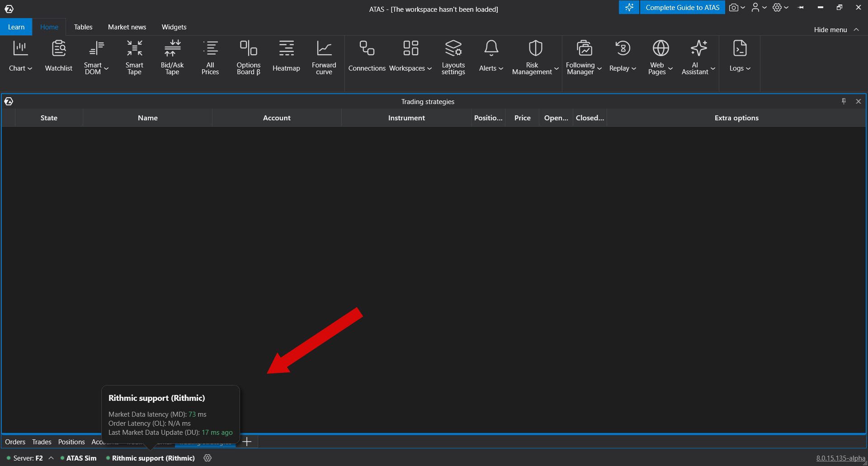Open the Market news tab
868x466 pixels.
tap(127, 27)
